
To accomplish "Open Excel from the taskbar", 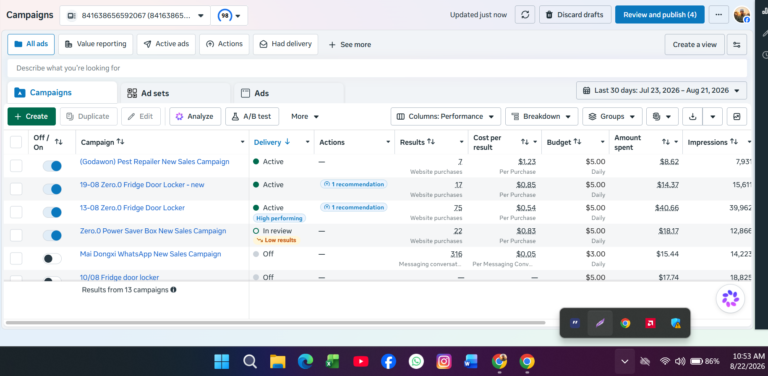I will 333,362.
